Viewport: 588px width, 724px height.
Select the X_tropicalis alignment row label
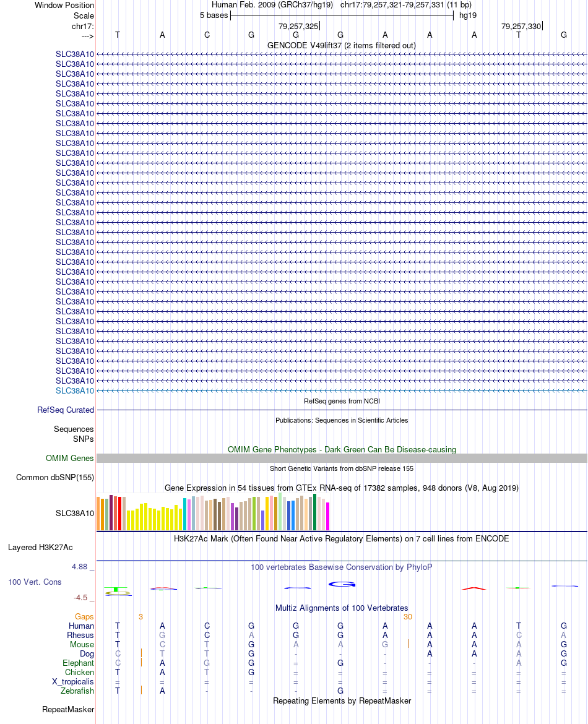(73, 681)
